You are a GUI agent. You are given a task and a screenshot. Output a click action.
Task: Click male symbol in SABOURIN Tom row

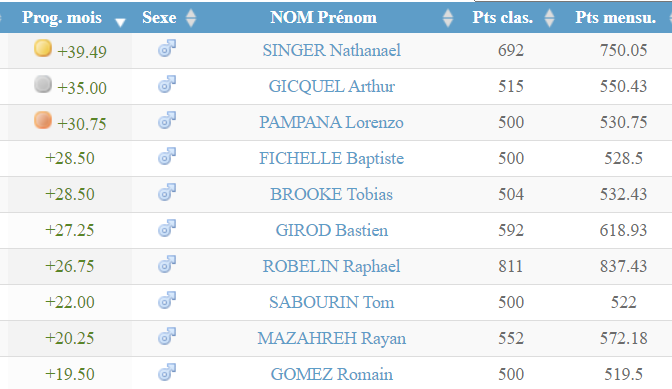[x=167, y=300]
